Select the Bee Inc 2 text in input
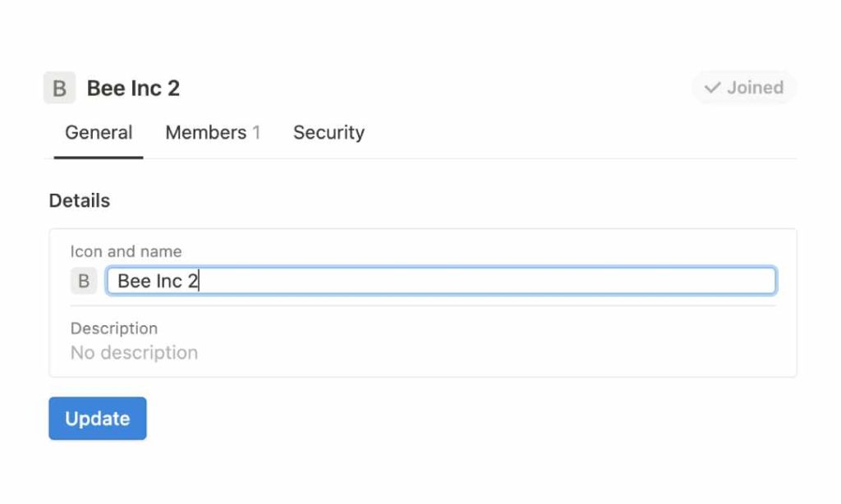Image resolution: width=841 pixels, height=504 pixels. (x=156, y=281)
